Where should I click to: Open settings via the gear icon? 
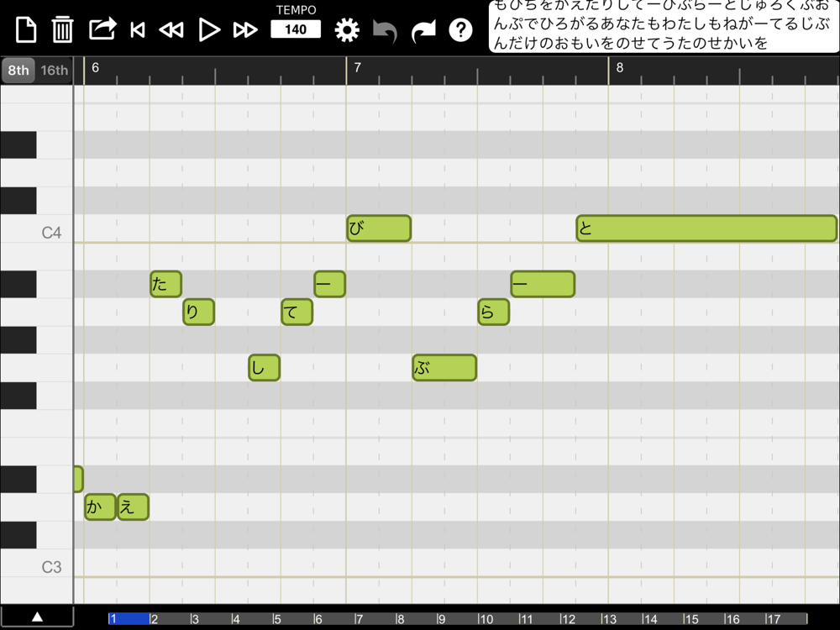pos(347,30)
